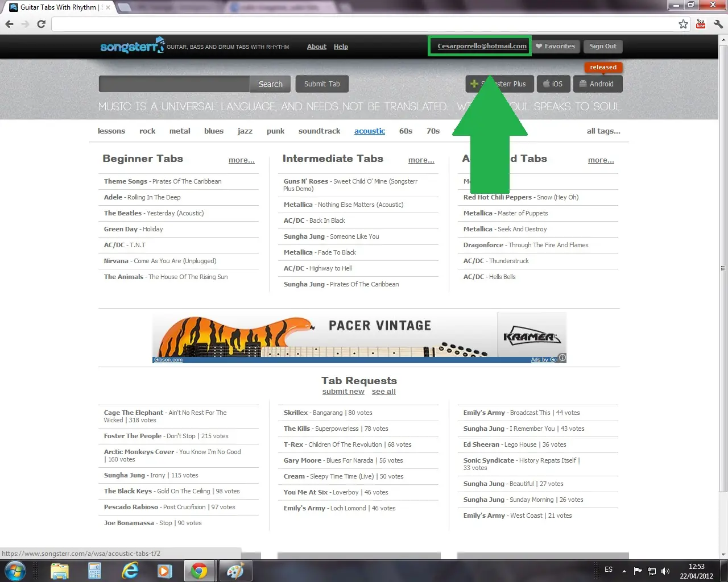Click the Android app button

pyautogui.click(x=597, y=84)
